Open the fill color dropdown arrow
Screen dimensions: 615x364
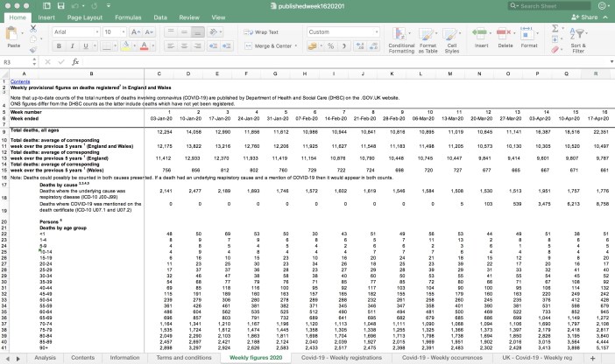(x=134, y=46)
